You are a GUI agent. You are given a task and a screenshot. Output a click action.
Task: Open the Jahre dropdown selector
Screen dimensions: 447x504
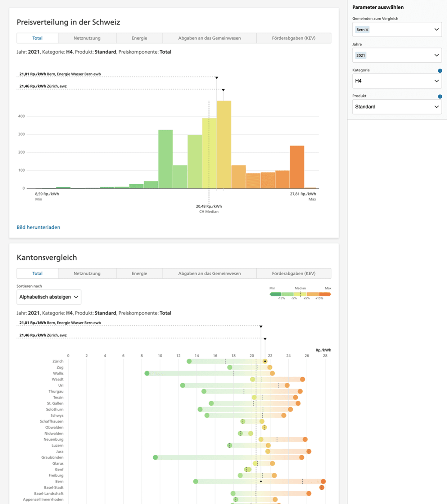(436, 55)
